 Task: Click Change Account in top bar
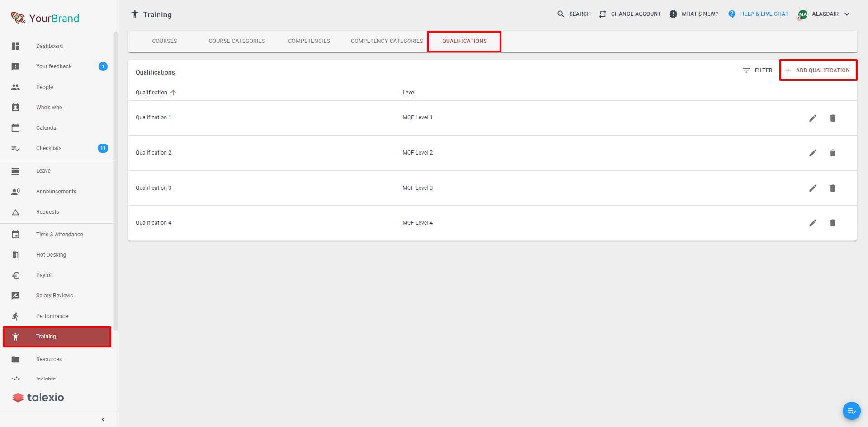coord(630,14)
